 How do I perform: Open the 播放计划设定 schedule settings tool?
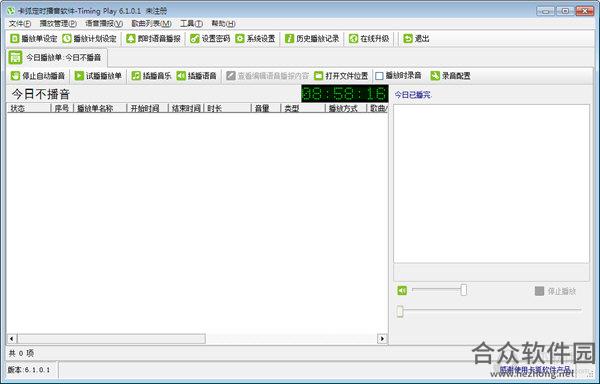(89, 39)
